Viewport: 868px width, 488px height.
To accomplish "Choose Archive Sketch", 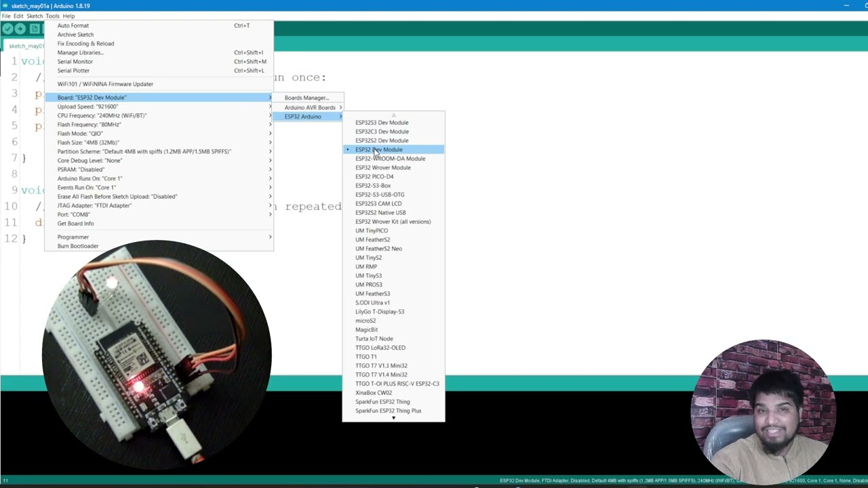I will (x=159, y=35).
